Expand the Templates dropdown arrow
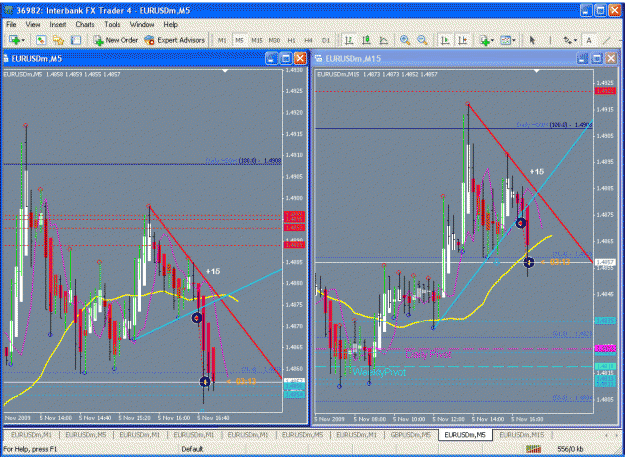This screenshot has height=457, width=625. click(x=514, y=40)
